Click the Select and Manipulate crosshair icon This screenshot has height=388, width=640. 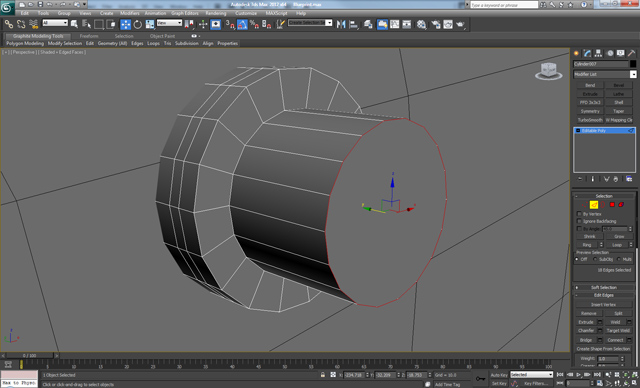pyautogui.click(x=203, y=24)
